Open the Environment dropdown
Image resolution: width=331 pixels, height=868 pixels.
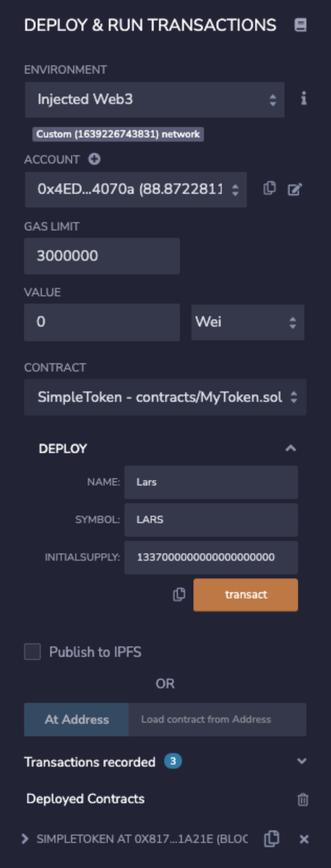(x=153, y=99)
